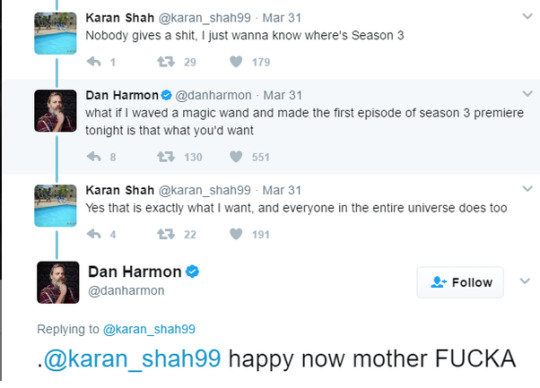Retweet the tweet with 29 retweets
540x388 pixels.
pyautogui.click(x=166, y=62)
